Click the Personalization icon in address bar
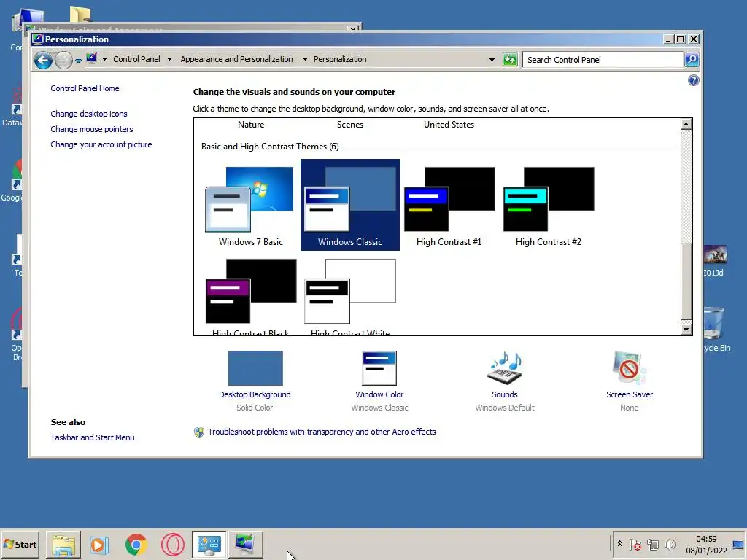Image resolution: width=747 pixels, height=560 pixels. 91,58
